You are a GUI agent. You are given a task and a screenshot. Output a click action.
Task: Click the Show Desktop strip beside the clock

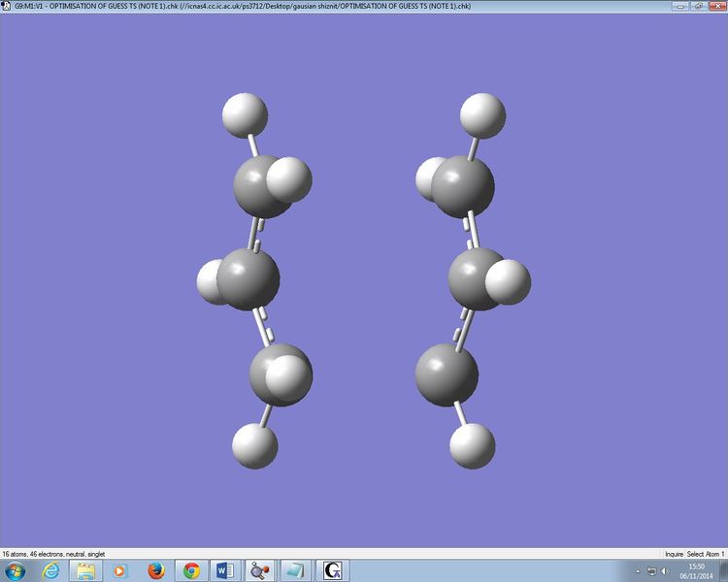click(725, 571)
